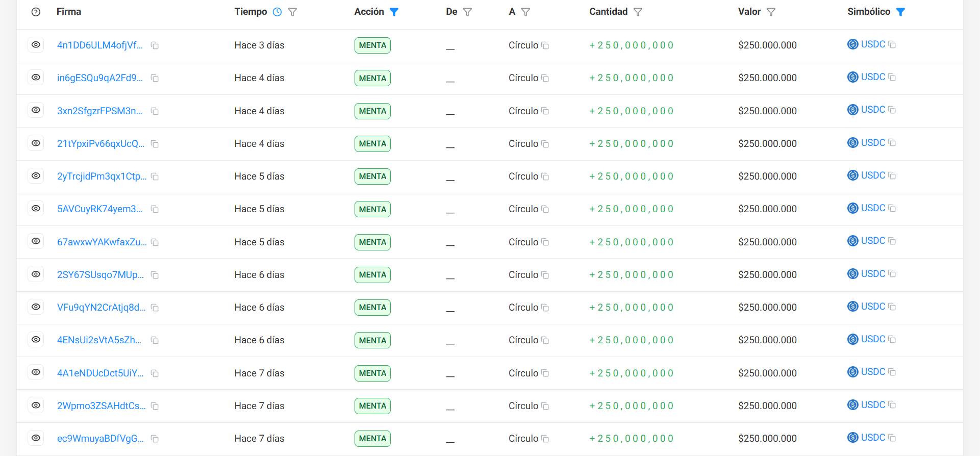Open the Cantidad column filter
The image size is (980, 456).
coord(638,12)
